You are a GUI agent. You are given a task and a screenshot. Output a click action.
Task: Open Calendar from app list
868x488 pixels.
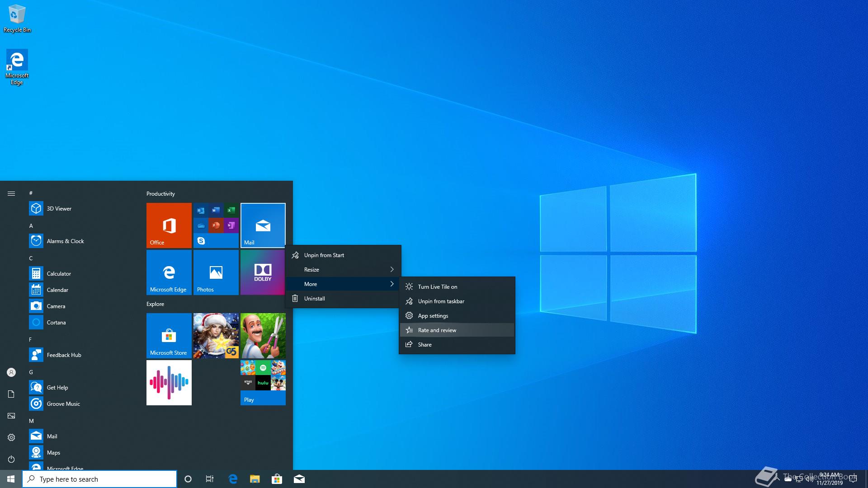[x=81, y=290]
